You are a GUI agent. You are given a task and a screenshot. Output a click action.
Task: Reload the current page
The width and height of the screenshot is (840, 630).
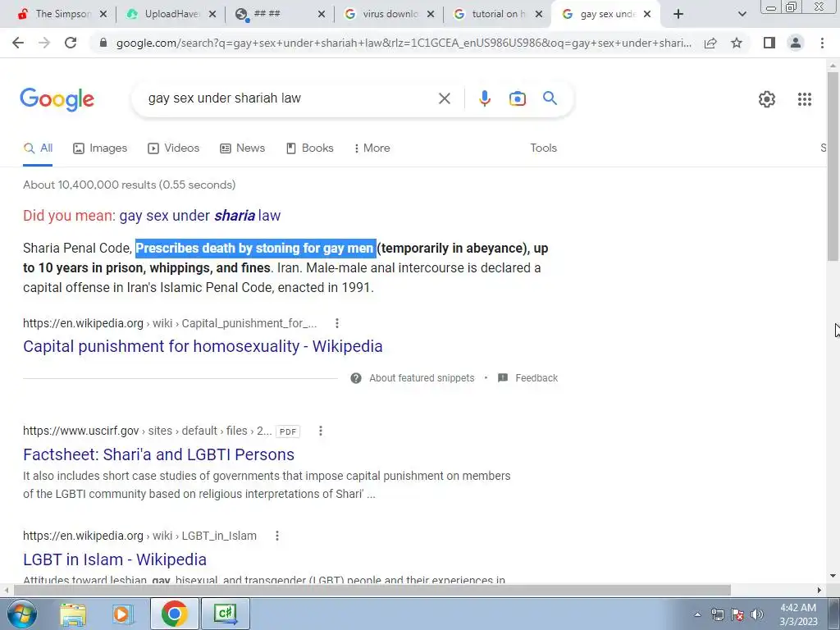point(71,43)
